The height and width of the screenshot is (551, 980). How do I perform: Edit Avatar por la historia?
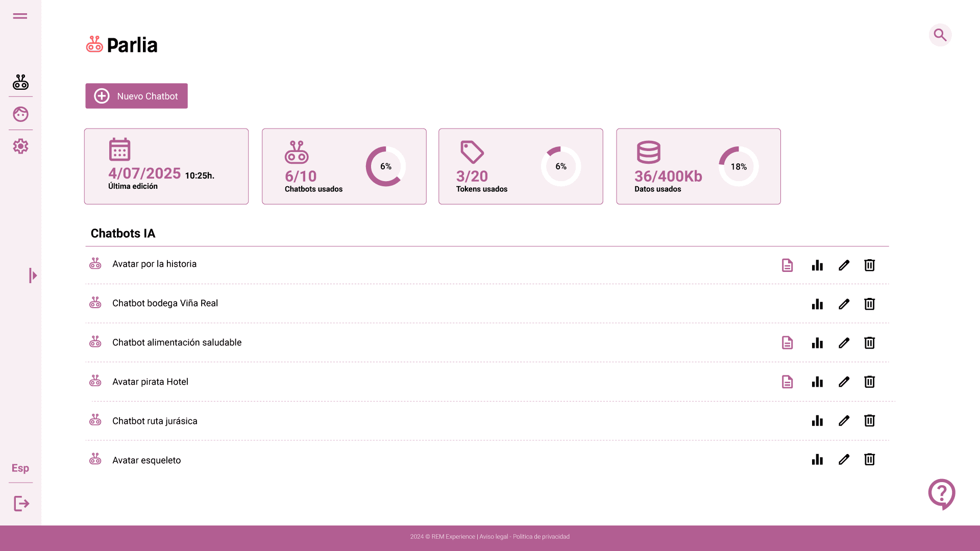(844, 265)
